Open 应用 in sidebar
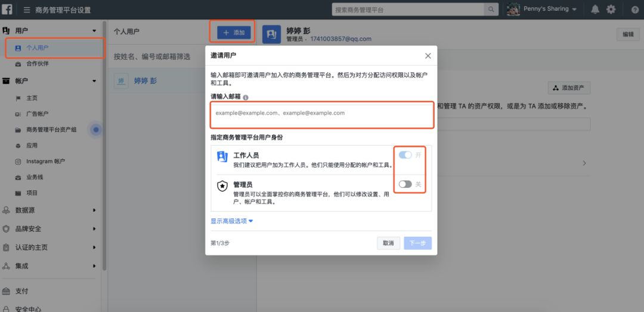This screenshot has width=644, height=312. pyautogui.click(x=32, y=146)
